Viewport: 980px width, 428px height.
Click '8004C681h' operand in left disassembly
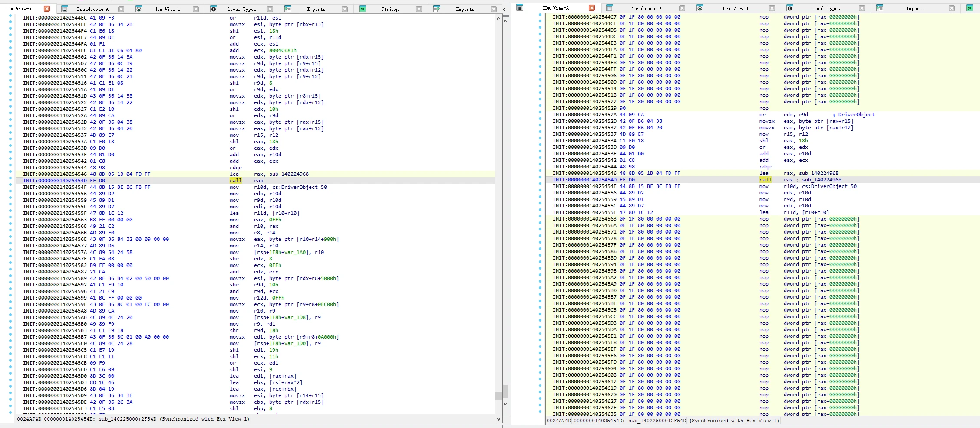pos(283,50)
